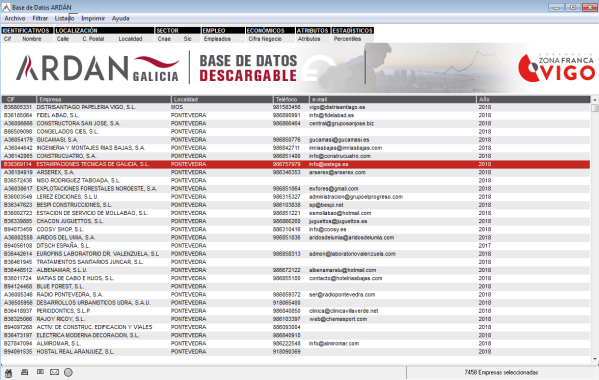Select the Cifra Negocio filter
599x380 pixels.
tap(265, 39)
